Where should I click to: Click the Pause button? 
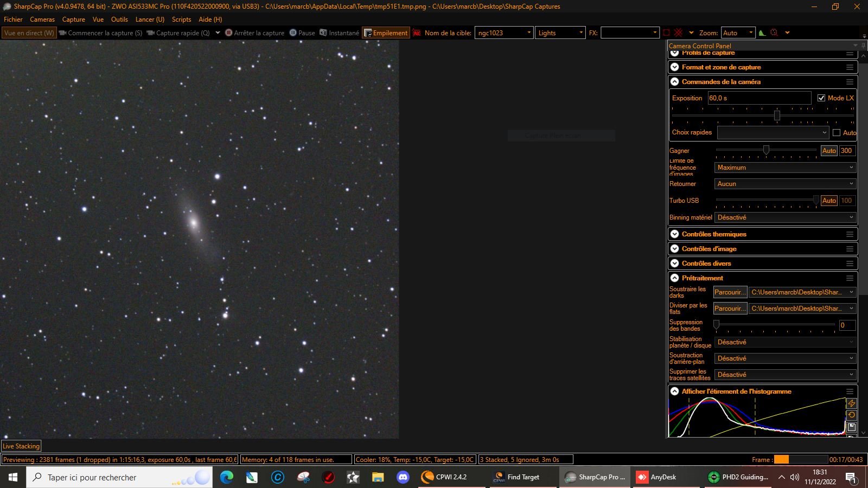pyautogui.click(x=302, y=33)
